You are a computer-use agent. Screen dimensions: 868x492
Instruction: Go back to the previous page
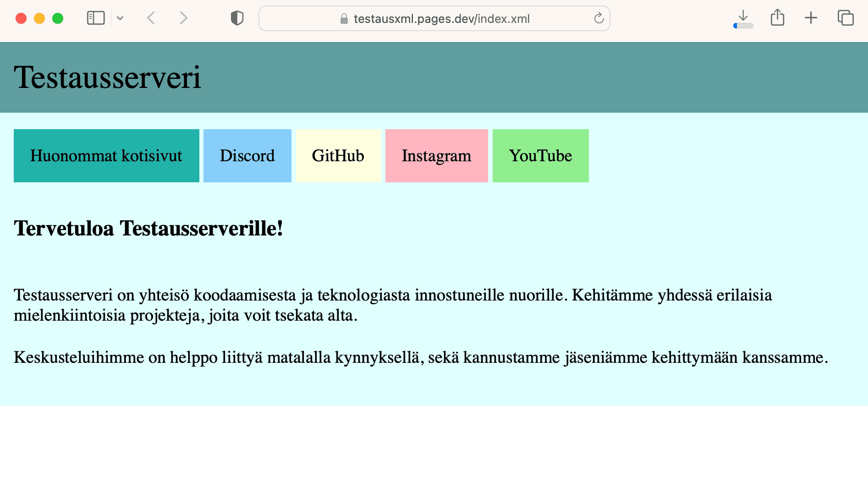click(151, 18)
